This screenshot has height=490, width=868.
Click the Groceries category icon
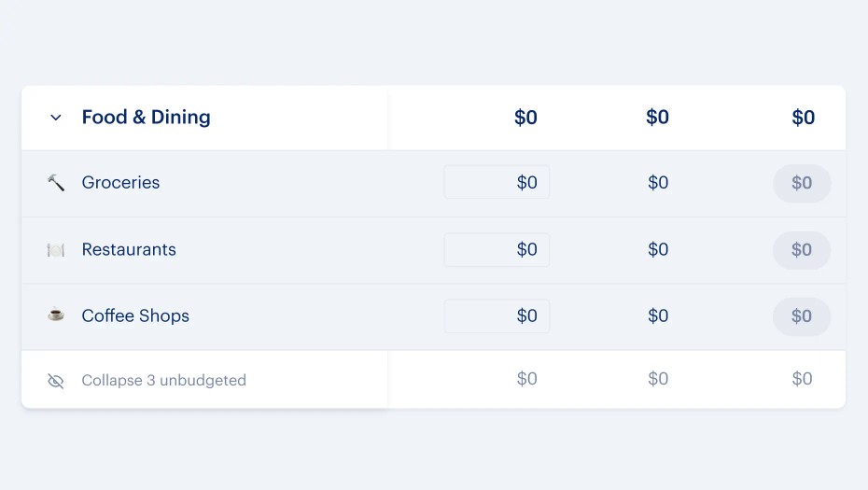point(56,183)
